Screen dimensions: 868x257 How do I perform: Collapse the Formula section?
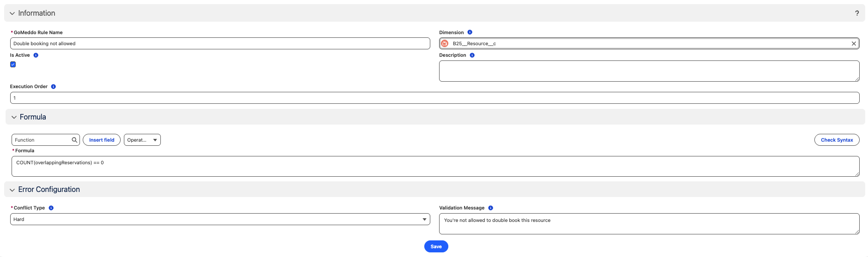pyautogui.click(x=14, y=117)
